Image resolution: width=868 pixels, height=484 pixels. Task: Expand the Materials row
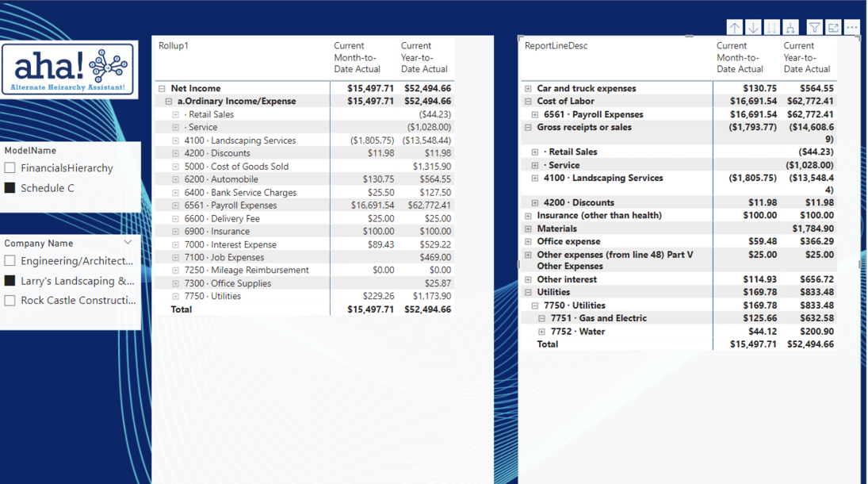(x=528, y=229)
